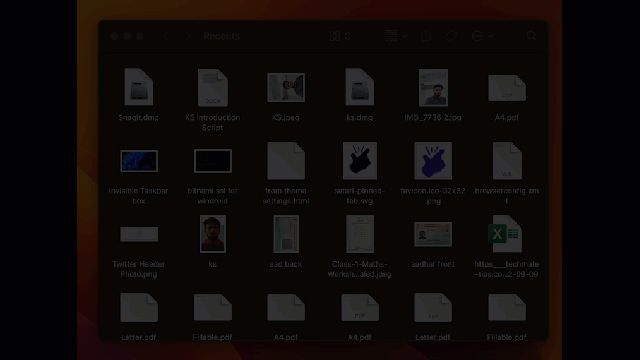Click the Edit Tags toolbar icon
The height and width of the screenshot is (360, 640).
pyautogui.click(x=451, y=36)
